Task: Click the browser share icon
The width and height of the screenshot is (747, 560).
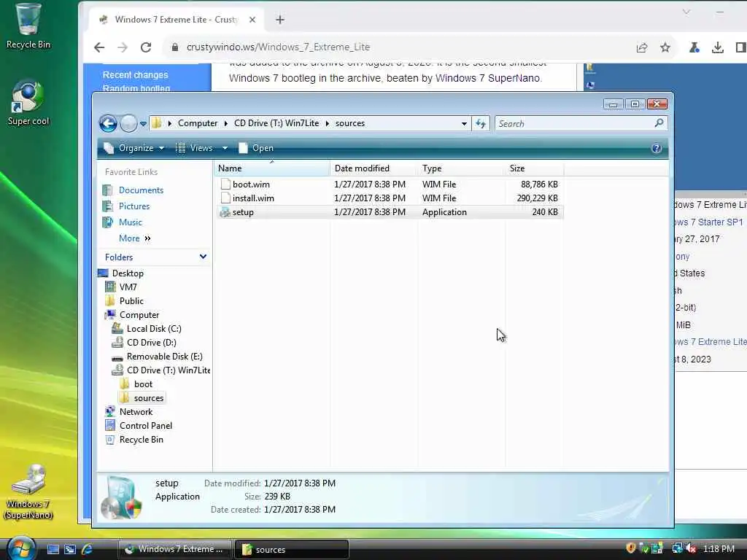Action: click(642, 47)
